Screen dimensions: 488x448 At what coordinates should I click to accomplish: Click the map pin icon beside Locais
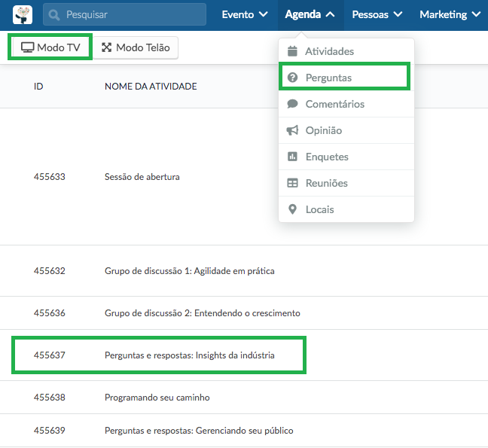(292, 209)
